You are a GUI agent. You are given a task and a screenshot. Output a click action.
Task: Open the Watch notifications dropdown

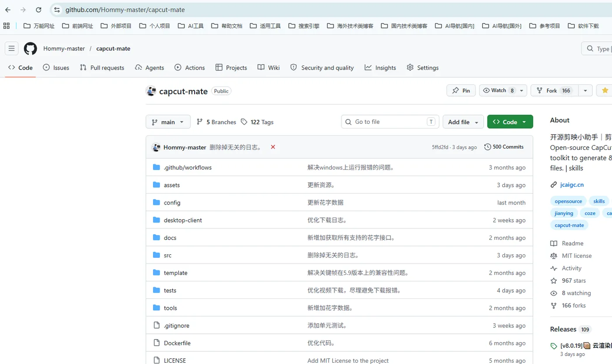(x=503, y=90)
